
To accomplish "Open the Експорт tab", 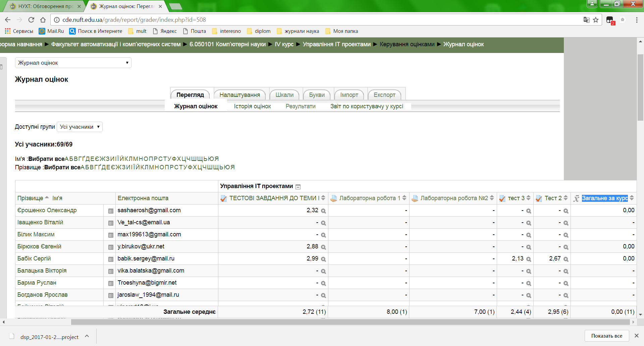I will point(384,95).
